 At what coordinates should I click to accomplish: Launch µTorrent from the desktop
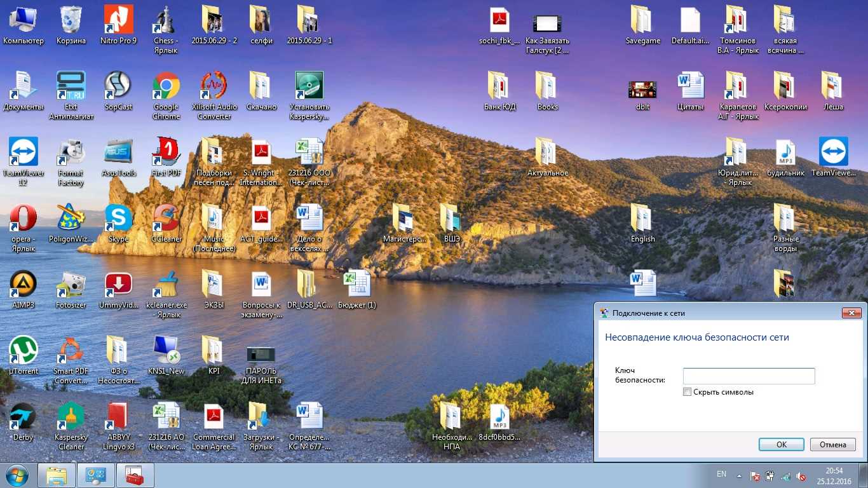pos(23,356)
